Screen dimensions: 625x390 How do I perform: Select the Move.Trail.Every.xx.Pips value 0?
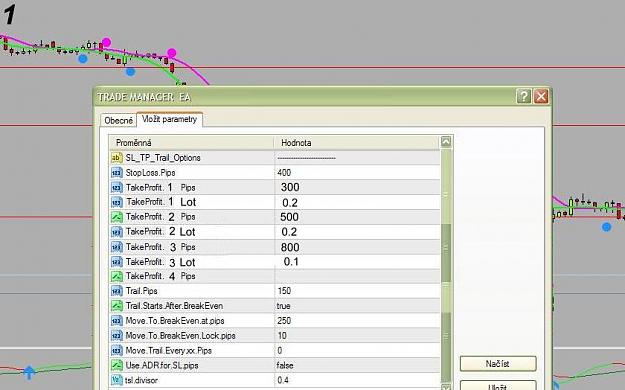(x=279, y=351)
